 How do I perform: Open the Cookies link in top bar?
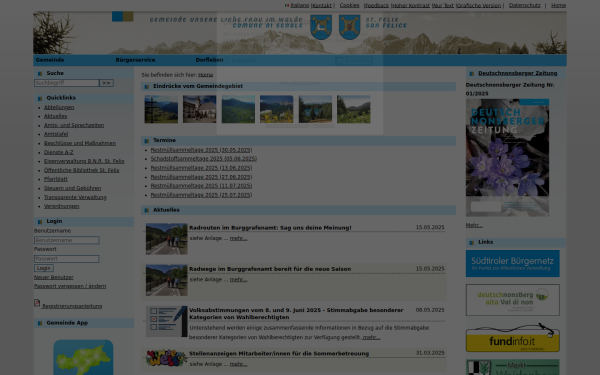point(349,5)
